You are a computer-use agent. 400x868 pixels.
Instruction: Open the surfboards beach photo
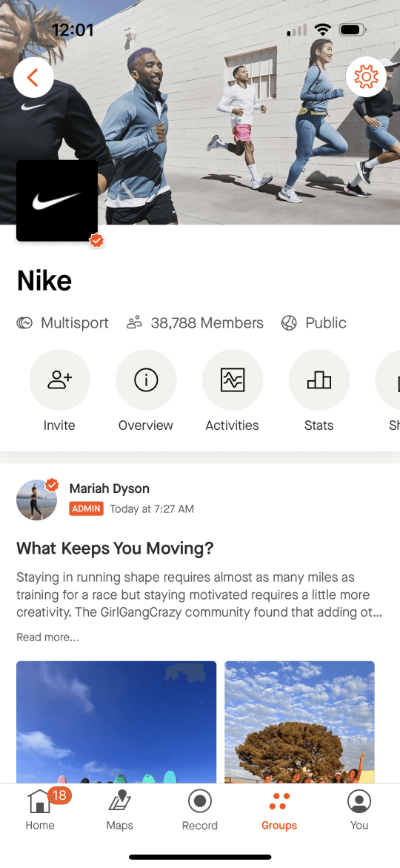[116, 722]
